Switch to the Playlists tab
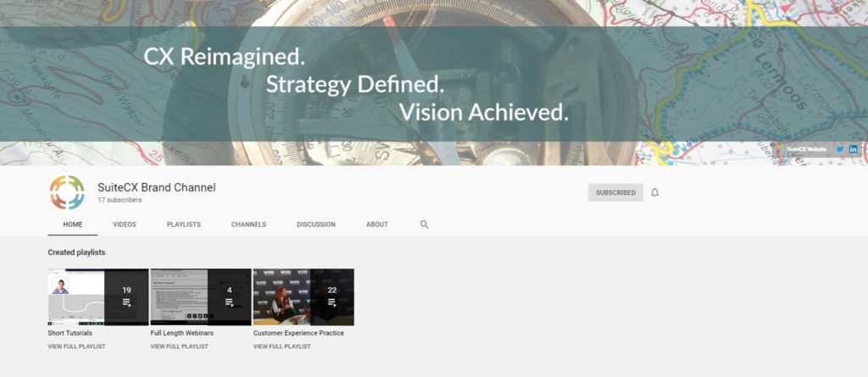868x377 pixels. [184, 225]
